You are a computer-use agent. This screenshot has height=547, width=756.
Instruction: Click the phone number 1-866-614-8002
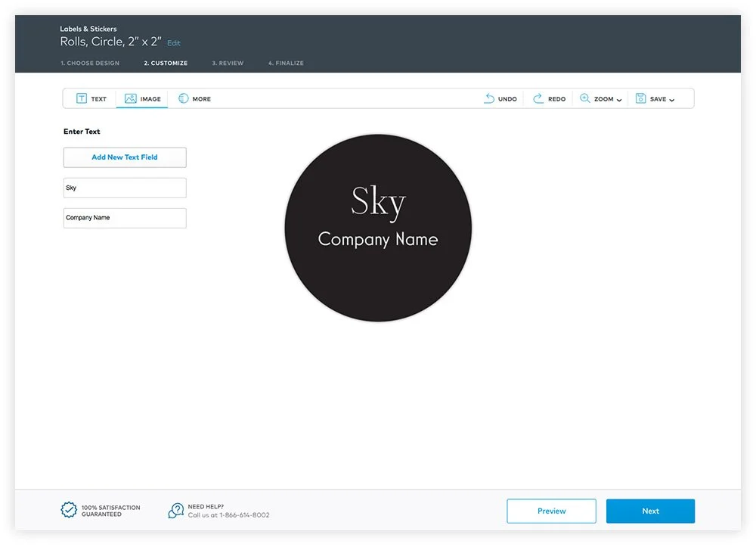point(244,515)
